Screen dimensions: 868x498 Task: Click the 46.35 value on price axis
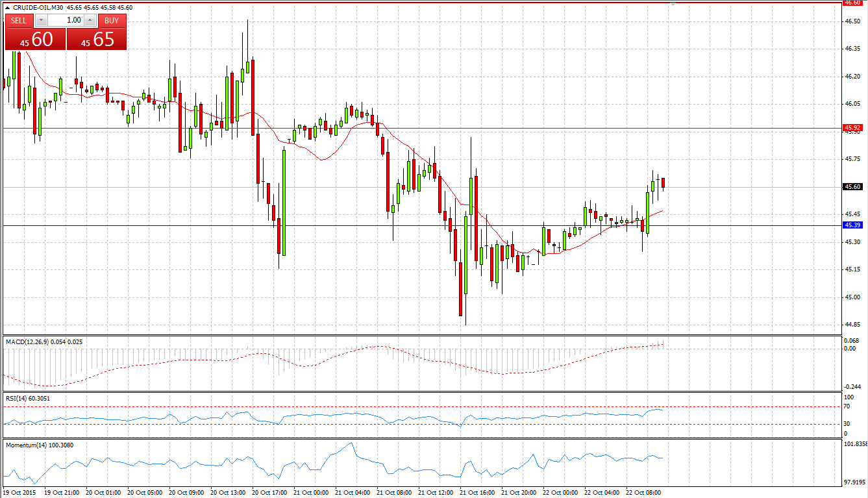[x=852, y=49]
